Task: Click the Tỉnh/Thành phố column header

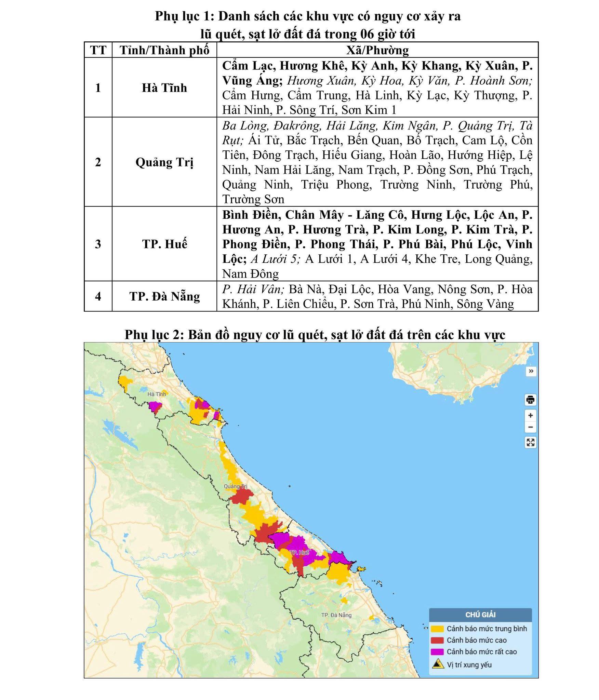Action: [164, 50]
